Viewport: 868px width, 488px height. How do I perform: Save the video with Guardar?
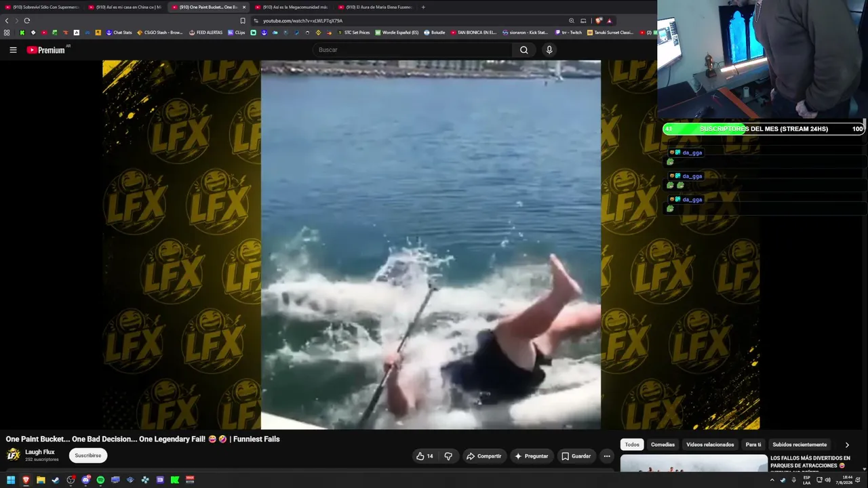[x=576, y=456]
